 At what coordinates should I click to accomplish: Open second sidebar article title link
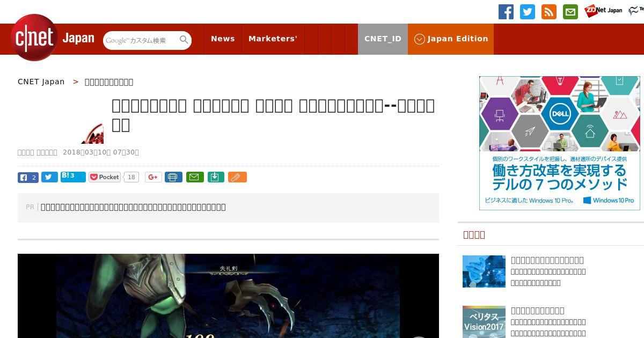538,311
